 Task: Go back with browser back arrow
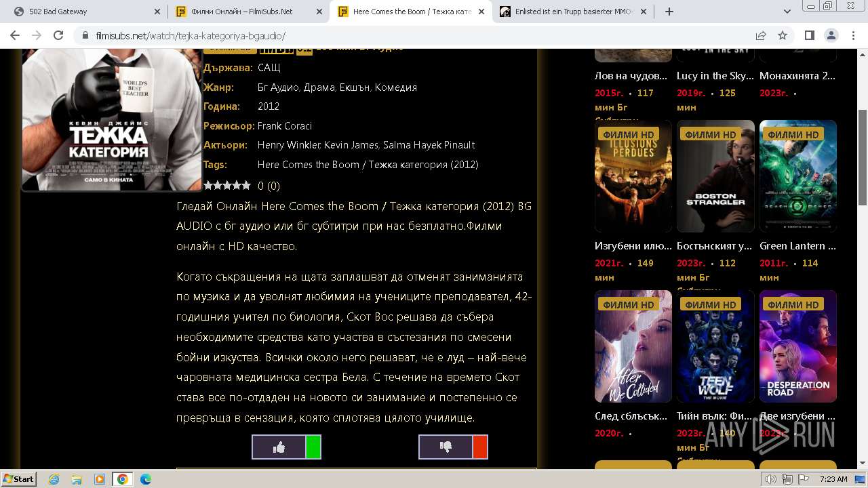16,35
